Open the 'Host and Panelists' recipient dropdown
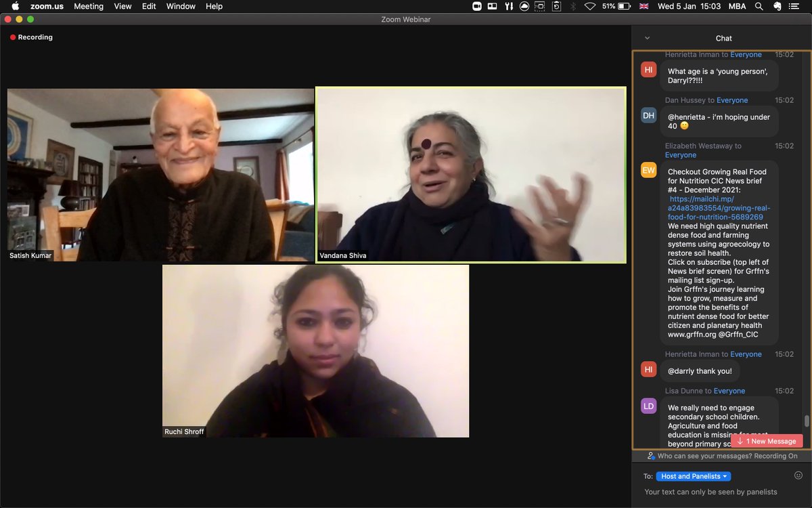The width and height of the screenshot is (812, 508). click(694, 476)
